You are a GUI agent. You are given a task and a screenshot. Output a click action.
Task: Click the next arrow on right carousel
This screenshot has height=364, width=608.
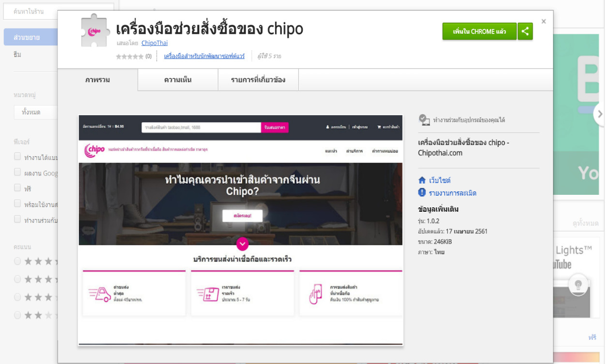click(600, 115)
